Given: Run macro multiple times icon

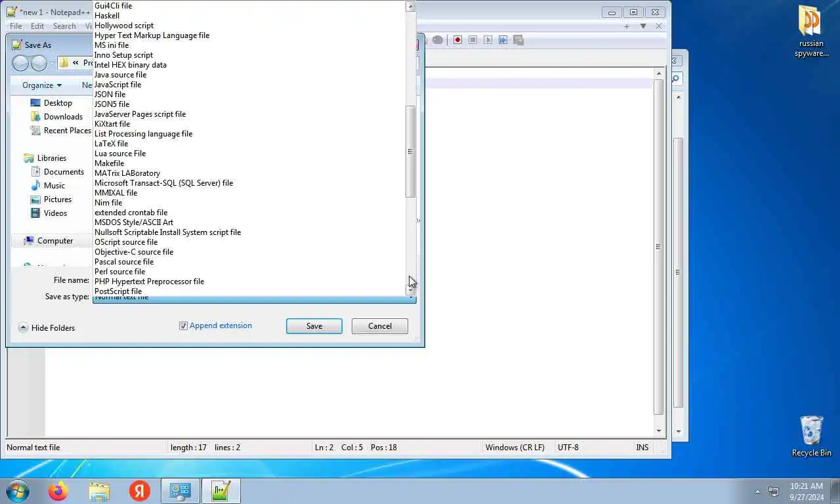Looking at the screenshot, I should (503, 40).
